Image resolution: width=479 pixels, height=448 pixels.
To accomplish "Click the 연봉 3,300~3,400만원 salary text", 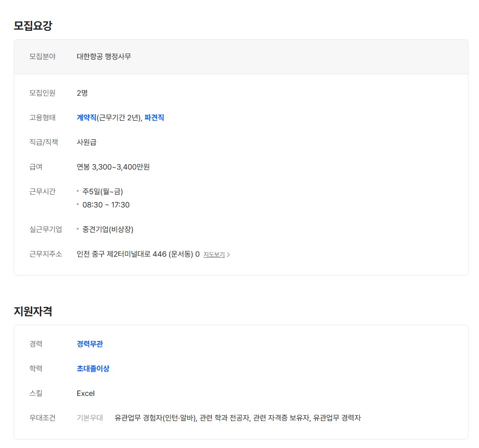I will [x=113, y=167].
